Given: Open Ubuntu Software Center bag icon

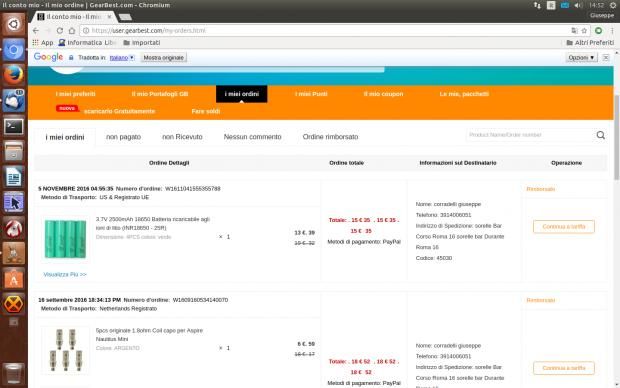Looking at the screenshot, I should pyautogui.click(x=13, y=279).
